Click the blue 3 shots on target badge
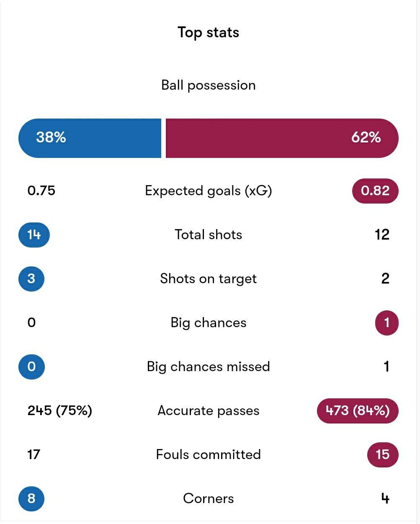This screenshot has width=420, height=524. (31, 279)
